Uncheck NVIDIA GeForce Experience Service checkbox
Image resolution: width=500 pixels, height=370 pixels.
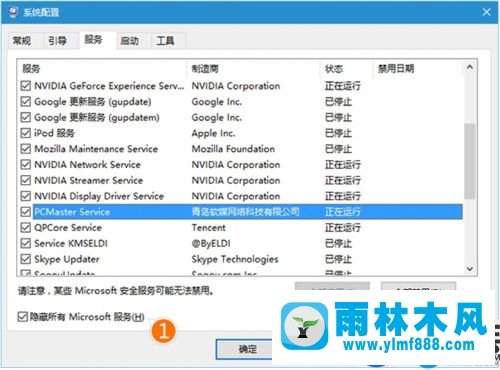pyautogui.click(x=26, y=86)
